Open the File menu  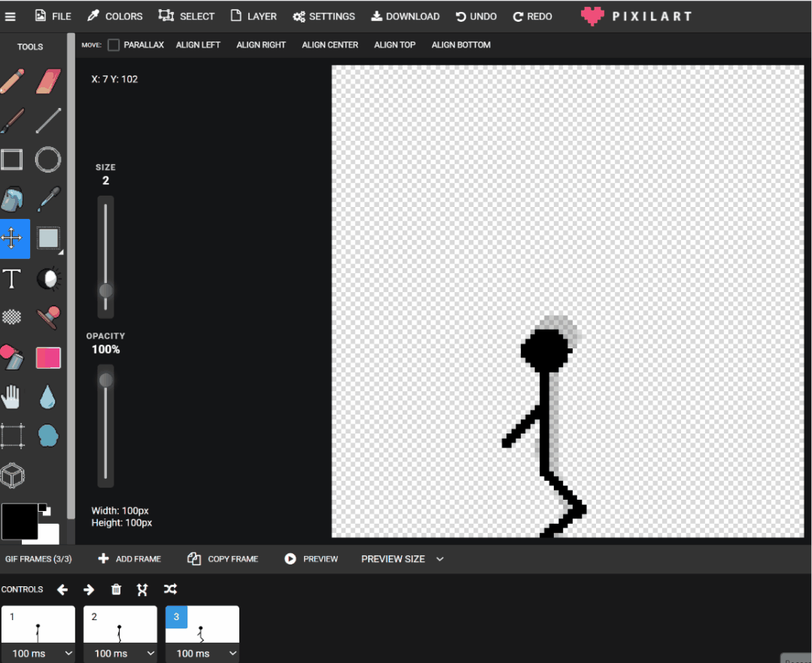tap(53, 16)
